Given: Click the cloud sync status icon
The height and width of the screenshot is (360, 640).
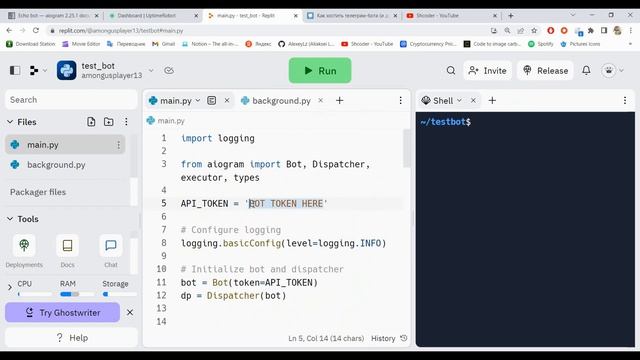Looking at the screenshot, I should (x=169, y=71).
